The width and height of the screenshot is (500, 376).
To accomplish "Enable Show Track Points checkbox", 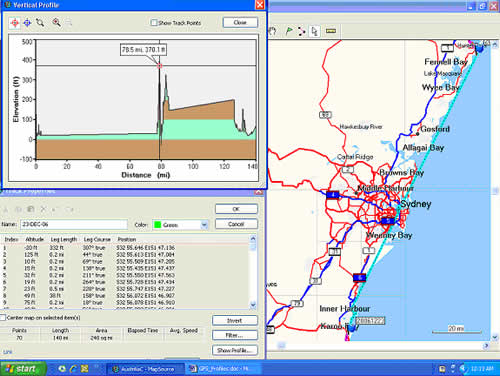I will (154, 23).
